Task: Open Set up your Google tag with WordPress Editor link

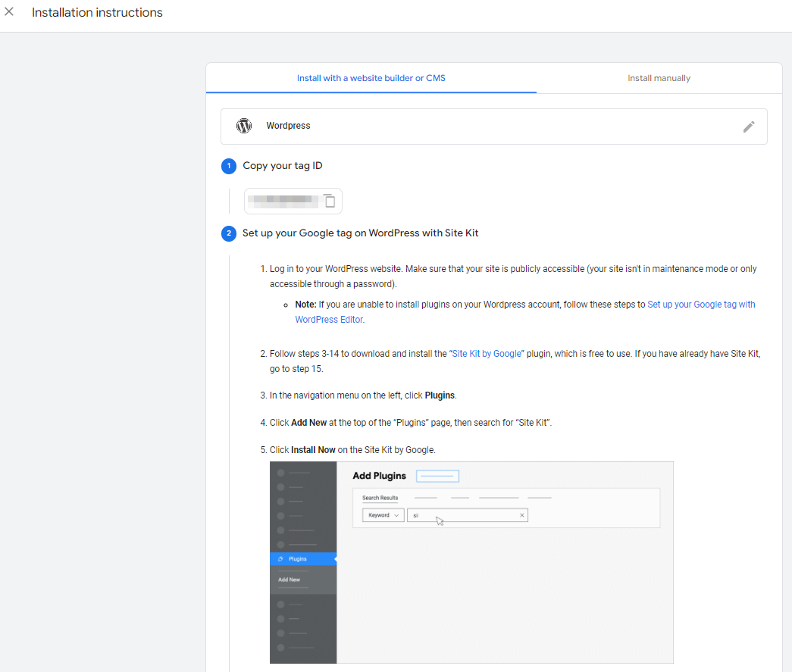Action: [x=525, y=312]
